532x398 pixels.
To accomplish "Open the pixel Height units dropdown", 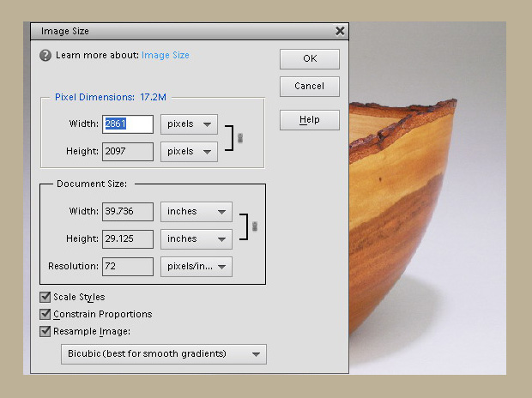I will click(190, 152).
